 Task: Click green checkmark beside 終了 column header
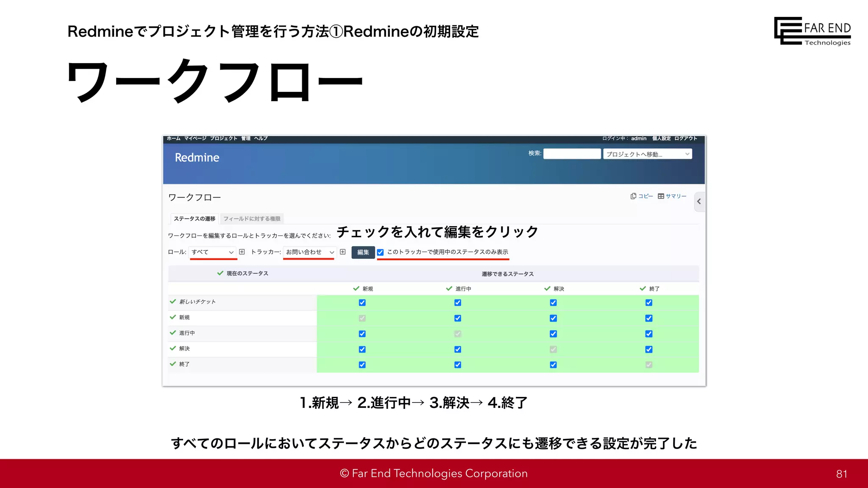click(x=643, y=288)
